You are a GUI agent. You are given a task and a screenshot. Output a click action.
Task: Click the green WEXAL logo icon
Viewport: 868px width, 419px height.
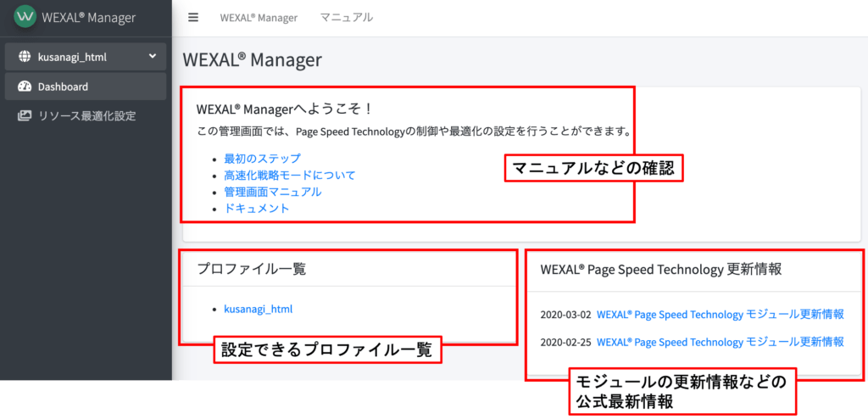(25, 17)
